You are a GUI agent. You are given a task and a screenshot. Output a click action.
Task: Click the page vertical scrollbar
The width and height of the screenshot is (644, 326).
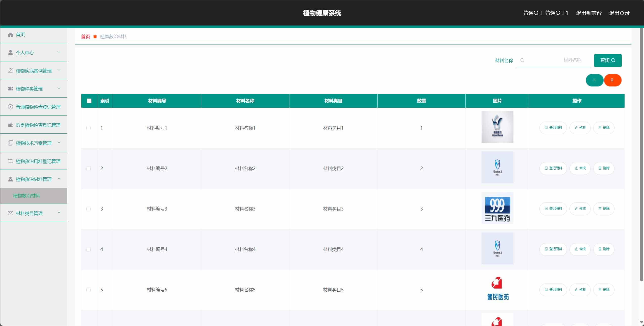(641, 155)
